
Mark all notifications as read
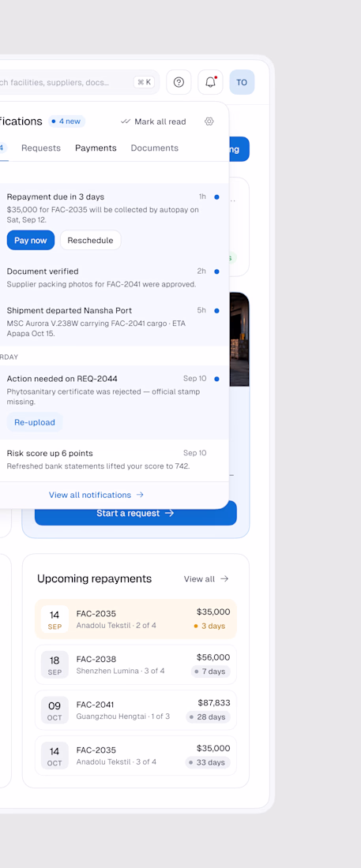click(153, 122)
